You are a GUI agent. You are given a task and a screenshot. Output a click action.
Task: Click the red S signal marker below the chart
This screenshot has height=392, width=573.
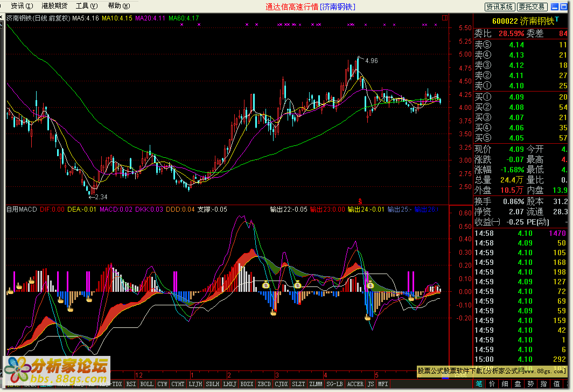[x=360, y=201]
